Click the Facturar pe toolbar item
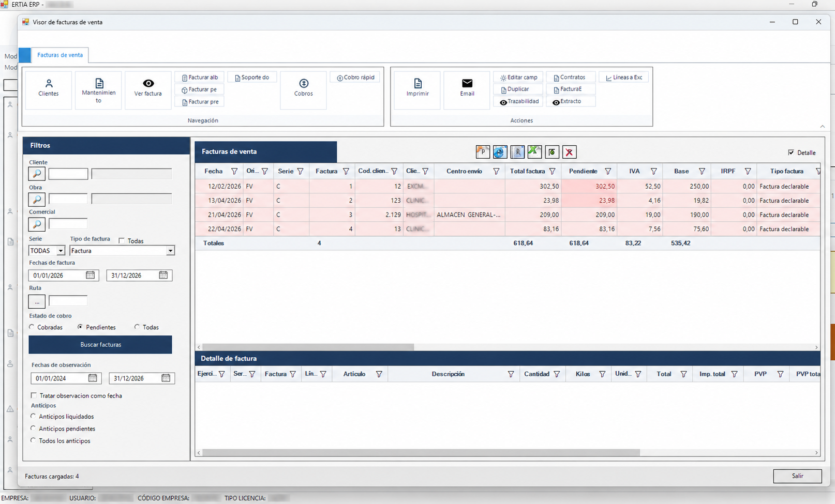This screenshot has width=835, height=504. (x=200, y=89)
